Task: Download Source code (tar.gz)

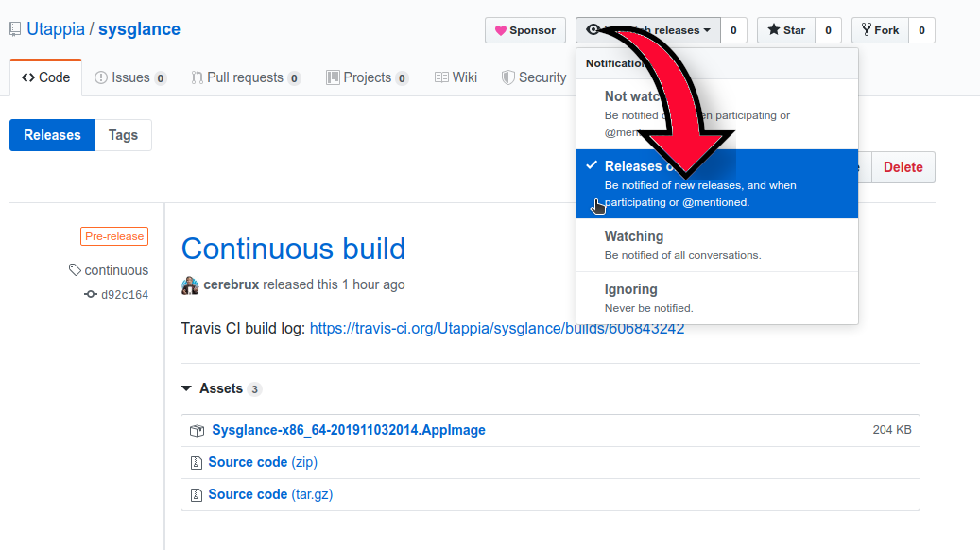Action: pos(270,494)
